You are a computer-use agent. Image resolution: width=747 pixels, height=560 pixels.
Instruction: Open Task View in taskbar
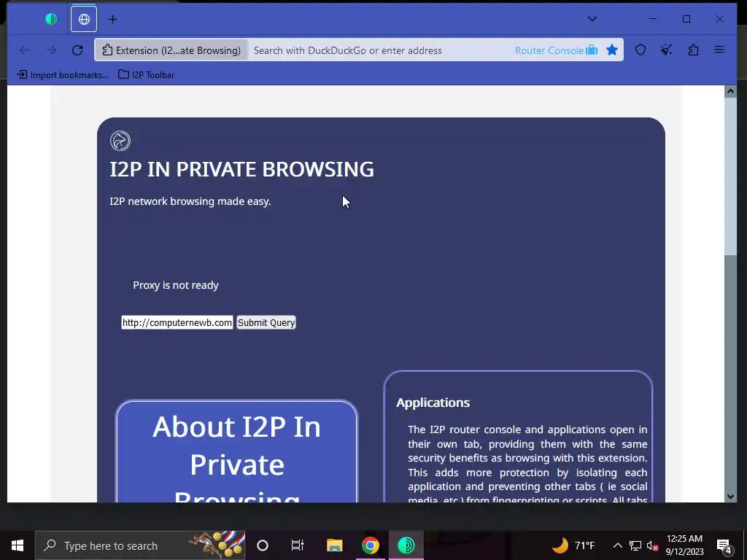[298, 545]
